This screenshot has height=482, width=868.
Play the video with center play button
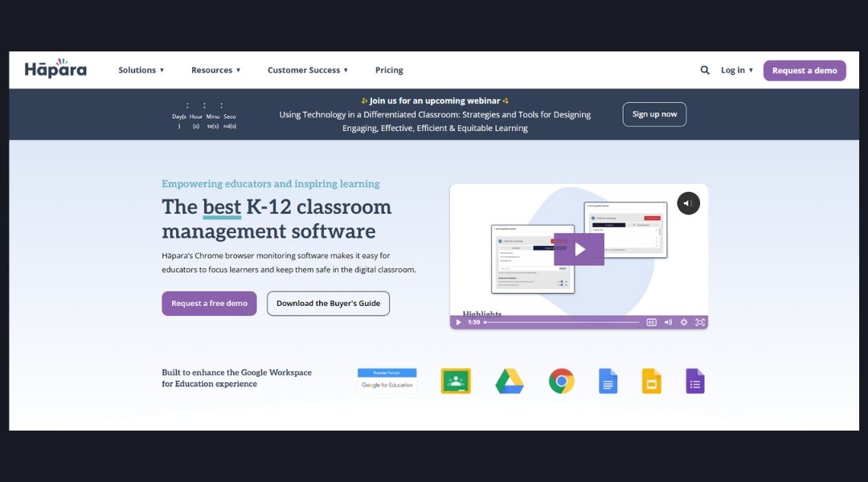coord(579,249)
